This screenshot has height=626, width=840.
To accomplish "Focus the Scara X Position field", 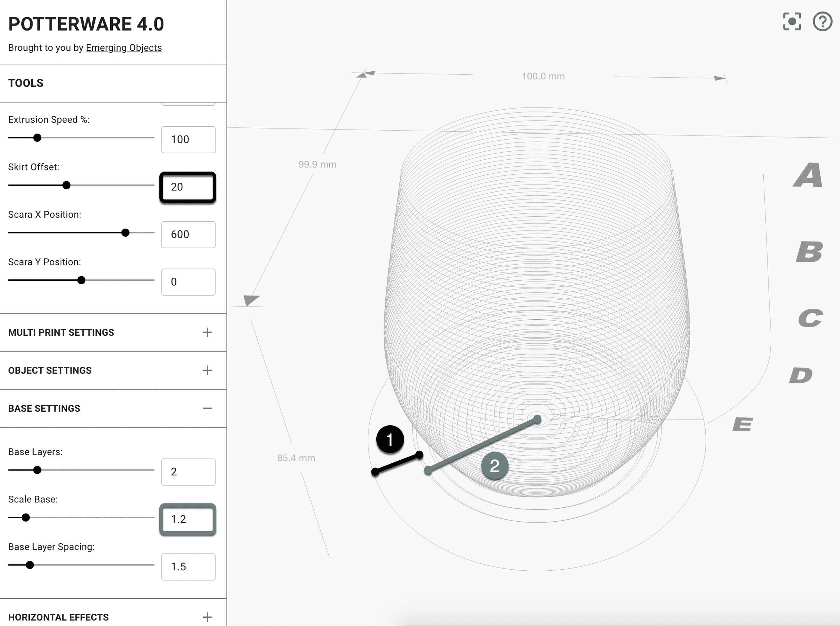I will pyautogui.click(x=188, y=235).
